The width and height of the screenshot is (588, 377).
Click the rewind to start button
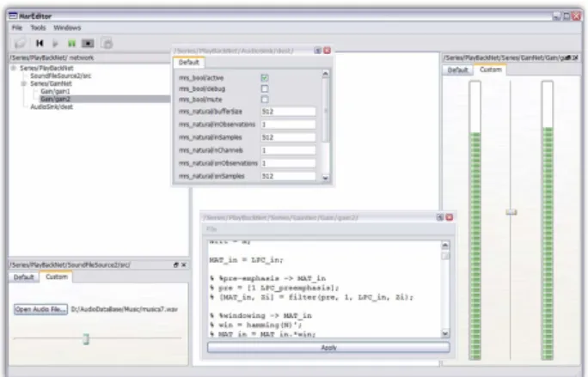pos(40,44)
